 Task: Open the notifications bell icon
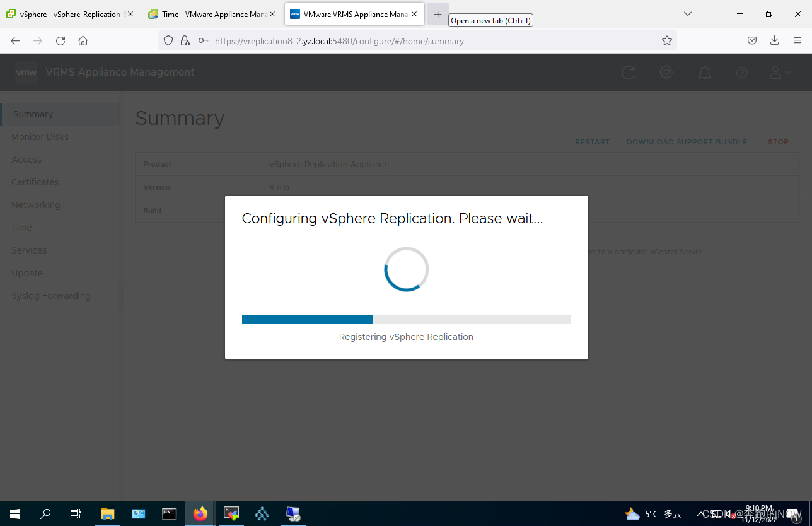704,73
